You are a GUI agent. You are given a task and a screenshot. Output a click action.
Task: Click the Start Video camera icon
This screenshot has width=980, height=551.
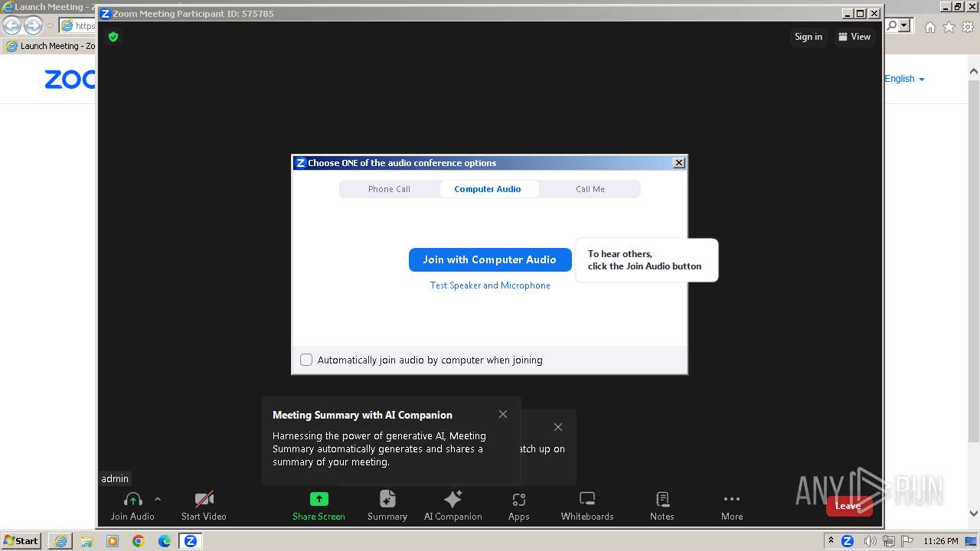tap(204, 500)
